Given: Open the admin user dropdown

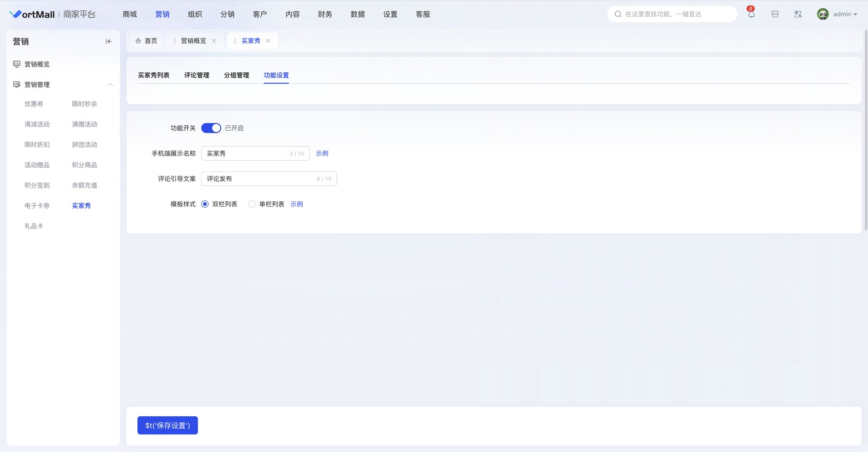Looking at the screenshot, I should click(845, 15).
